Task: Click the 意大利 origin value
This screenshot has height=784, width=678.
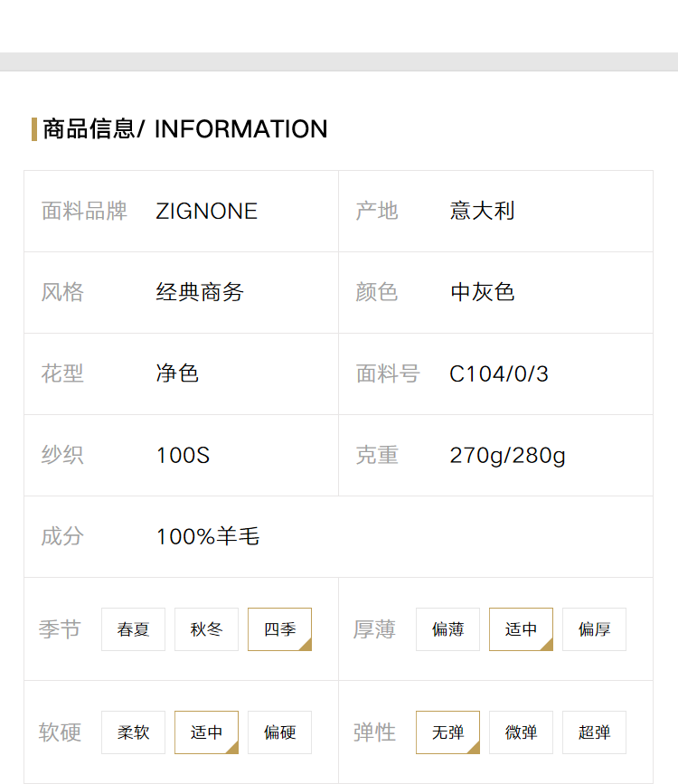Action: [x=482, y=211]
